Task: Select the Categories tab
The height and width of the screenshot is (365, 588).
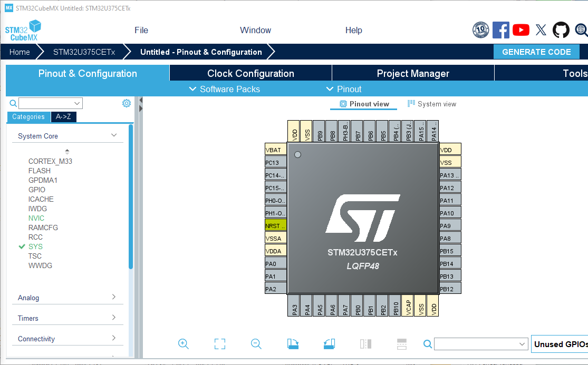Action: pyautogui.click(x=28, y=117)
